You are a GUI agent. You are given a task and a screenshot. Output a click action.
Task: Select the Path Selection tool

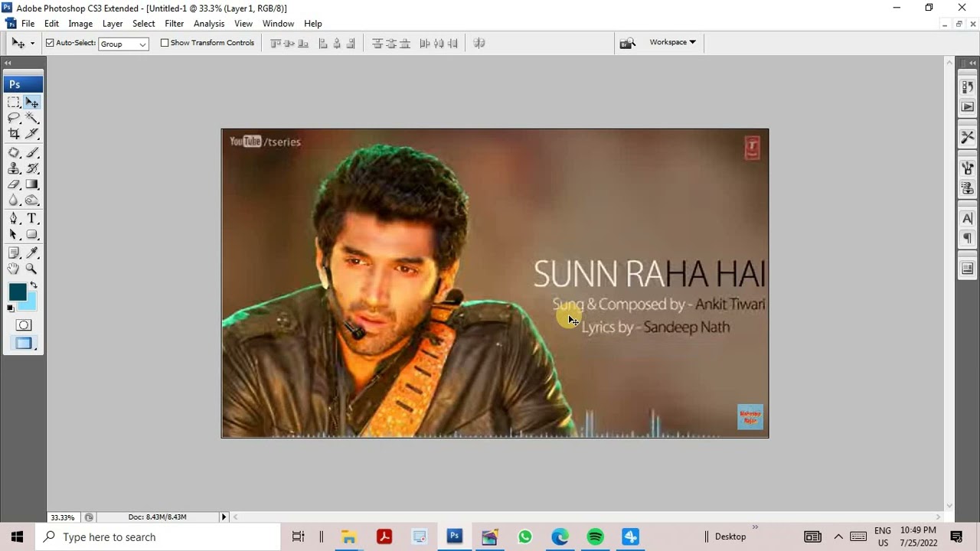click(x=14, y=235)
